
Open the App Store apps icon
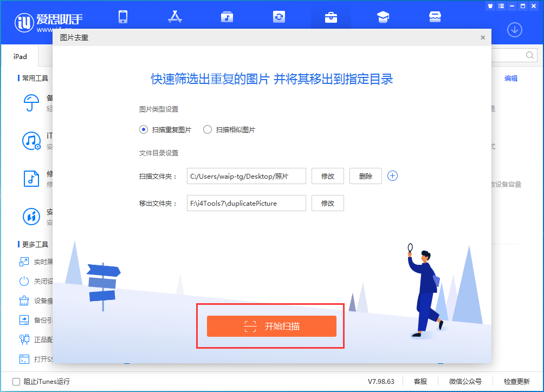pos(175,17)
